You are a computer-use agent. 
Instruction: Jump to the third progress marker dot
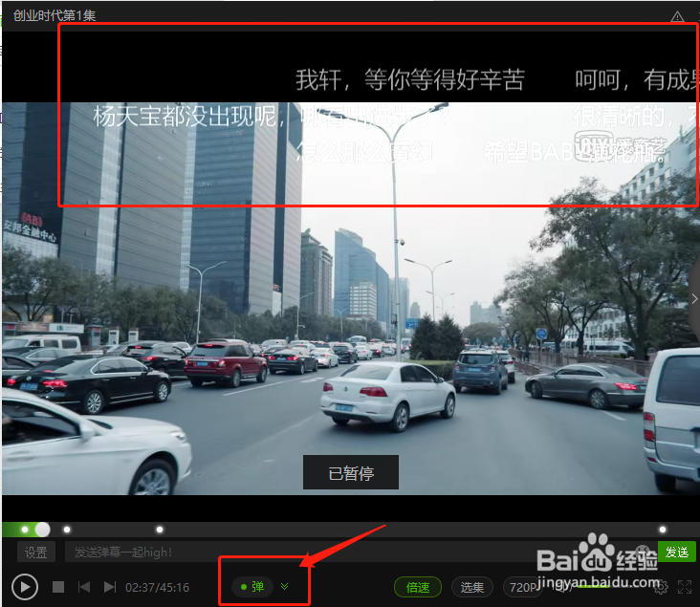point(160,530)
